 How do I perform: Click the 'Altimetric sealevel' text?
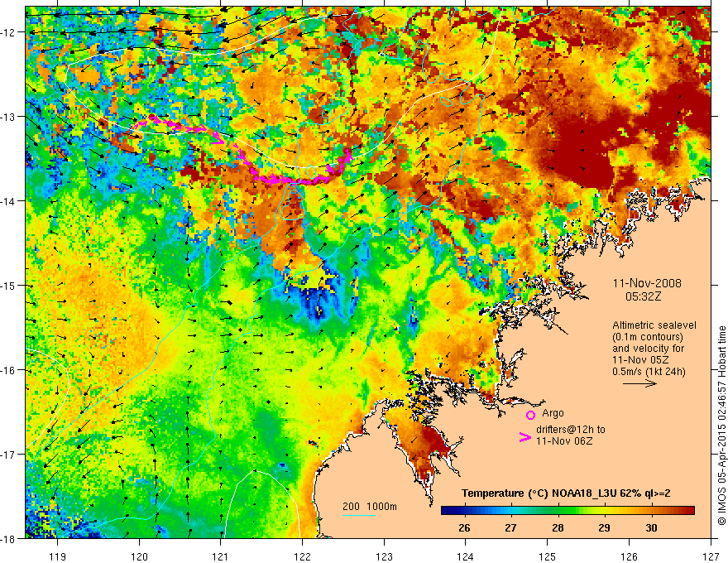(654, 325)
